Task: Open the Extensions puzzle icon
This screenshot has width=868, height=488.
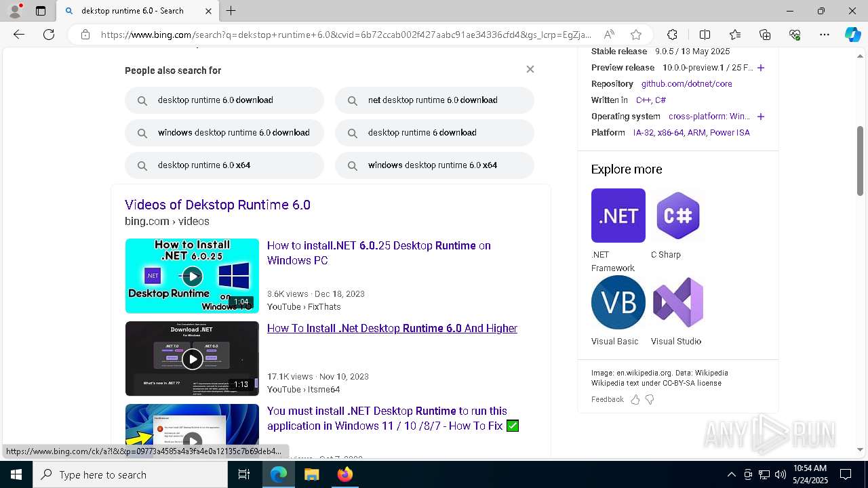Action: tap(672, 35)
